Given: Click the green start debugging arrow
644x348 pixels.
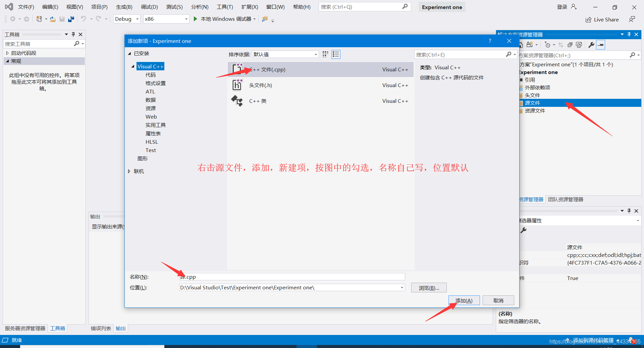Looking at the screenshot, I should [x=195, y=19].
